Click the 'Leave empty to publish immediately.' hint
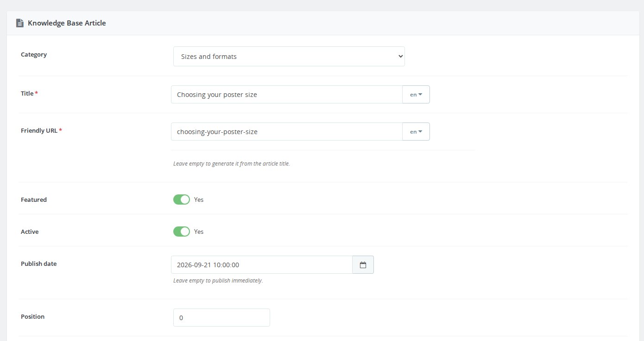This screenshot has height=341, width=644. 218,281
